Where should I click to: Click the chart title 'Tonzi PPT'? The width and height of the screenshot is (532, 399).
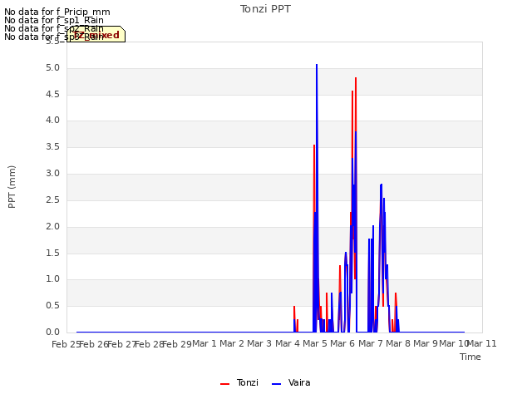tap(265, 9)
